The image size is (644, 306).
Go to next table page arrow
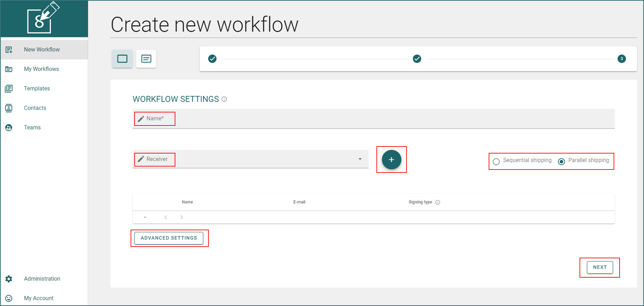coord(182,217)
